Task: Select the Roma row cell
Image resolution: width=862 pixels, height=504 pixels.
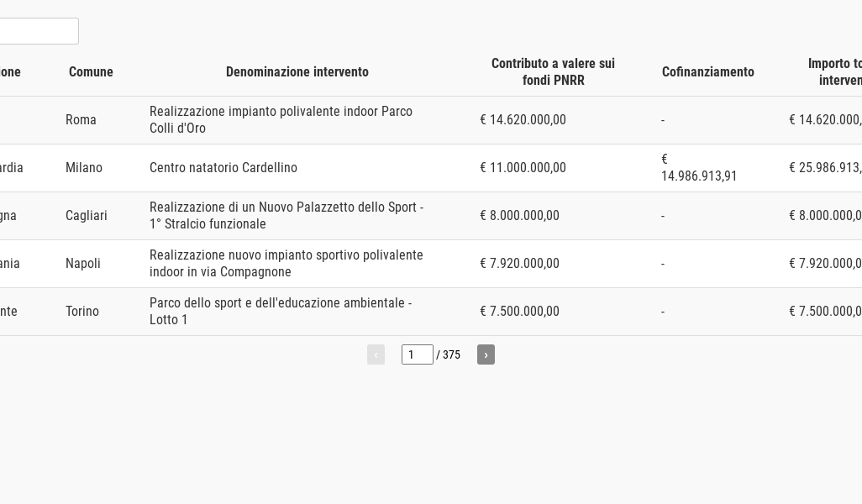Action: (x=81, y=120)
